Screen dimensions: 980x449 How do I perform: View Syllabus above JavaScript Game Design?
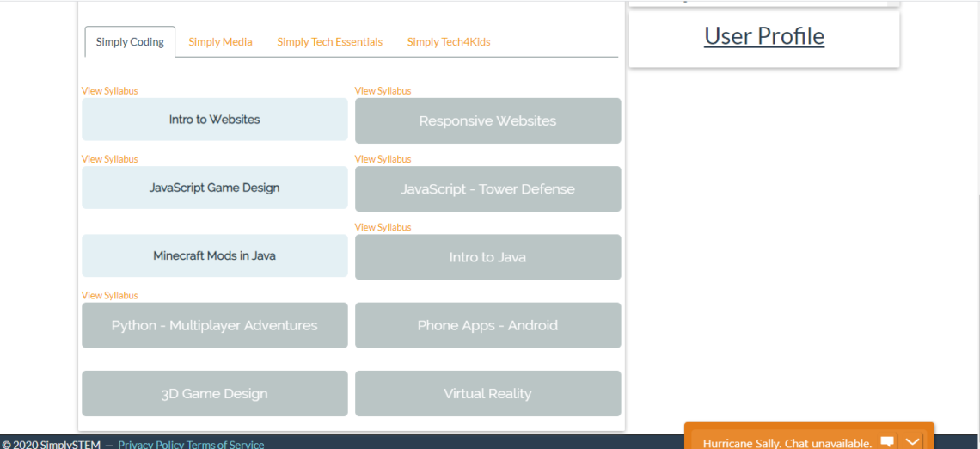[110, 159]
